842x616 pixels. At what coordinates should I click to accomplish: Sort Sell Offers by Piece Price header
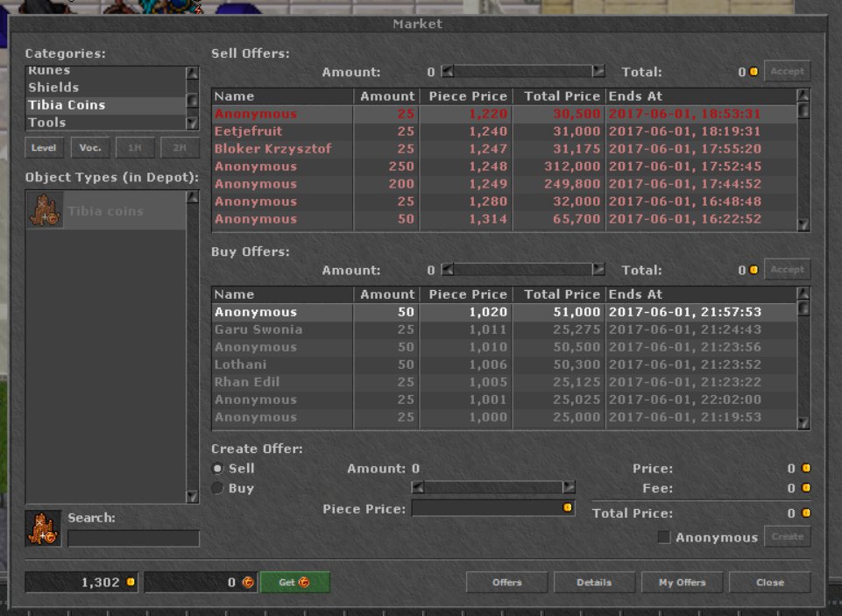click(466, 96)
